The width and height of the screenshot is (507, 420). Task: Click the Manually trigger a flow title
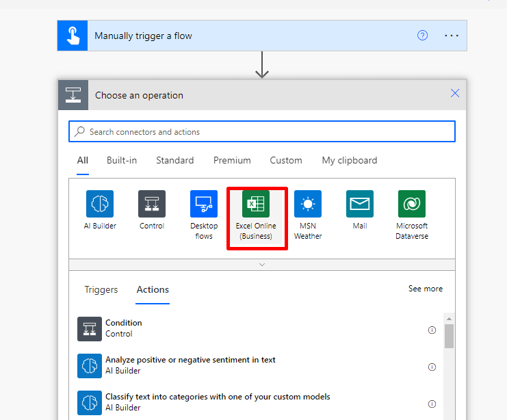(x=143, y=36)
